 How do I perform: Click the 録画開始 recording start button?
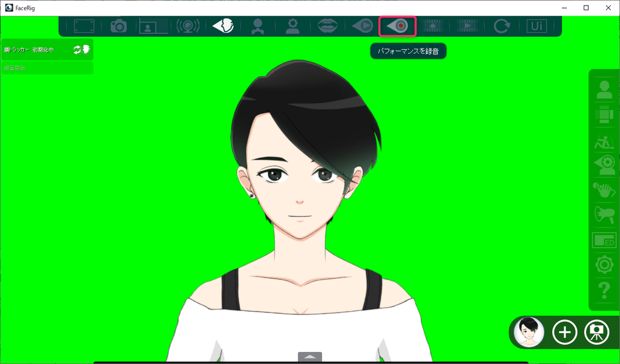[x=47, y=68]
